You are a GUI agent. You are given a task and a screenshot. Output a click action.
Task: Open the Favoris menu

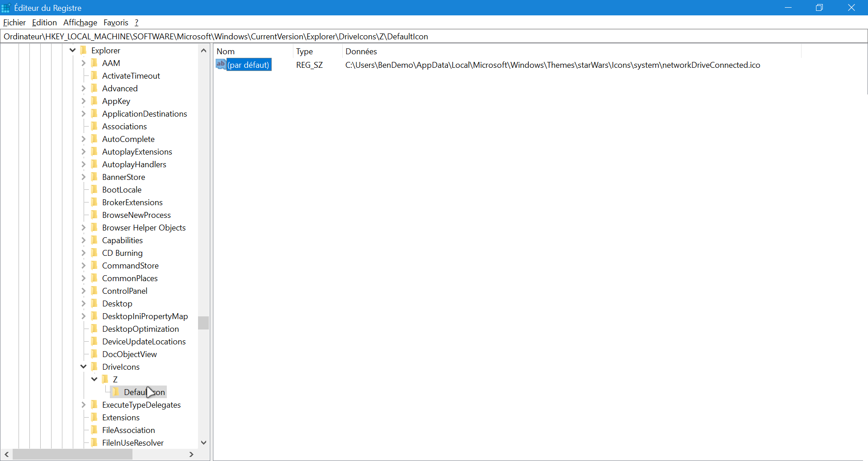116,23
